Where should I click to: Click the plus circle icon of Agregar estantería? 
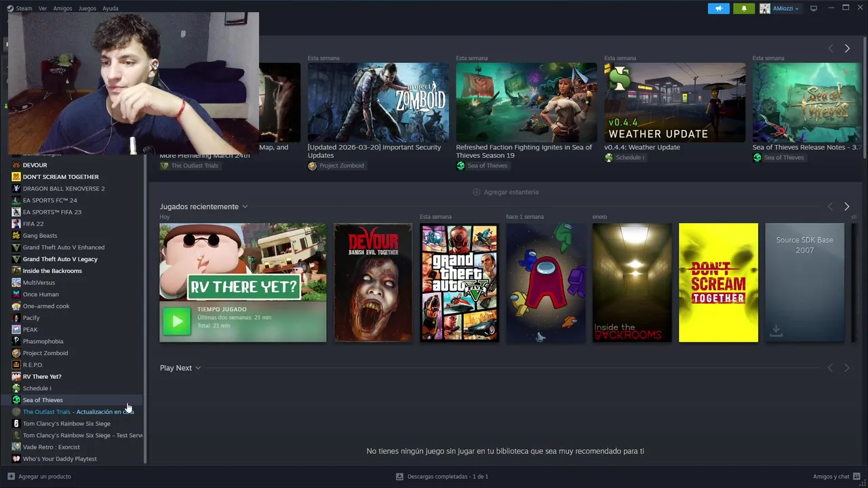tap(476, 192)
